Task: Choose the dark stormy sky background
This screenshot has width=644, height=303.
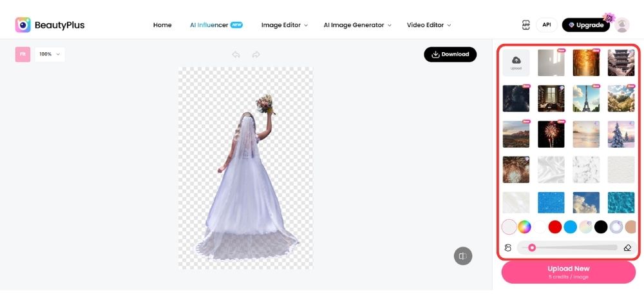Action: click(x=516, y=99)
